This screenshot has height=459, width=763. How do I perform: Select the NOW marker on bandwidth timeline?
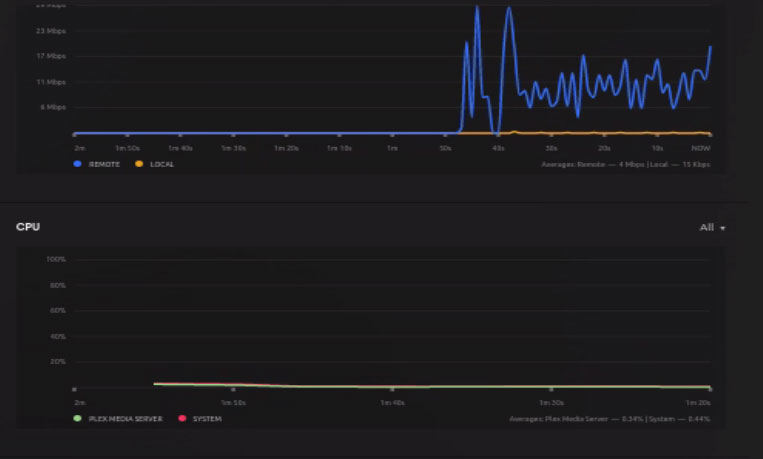(x=701, y=148)
